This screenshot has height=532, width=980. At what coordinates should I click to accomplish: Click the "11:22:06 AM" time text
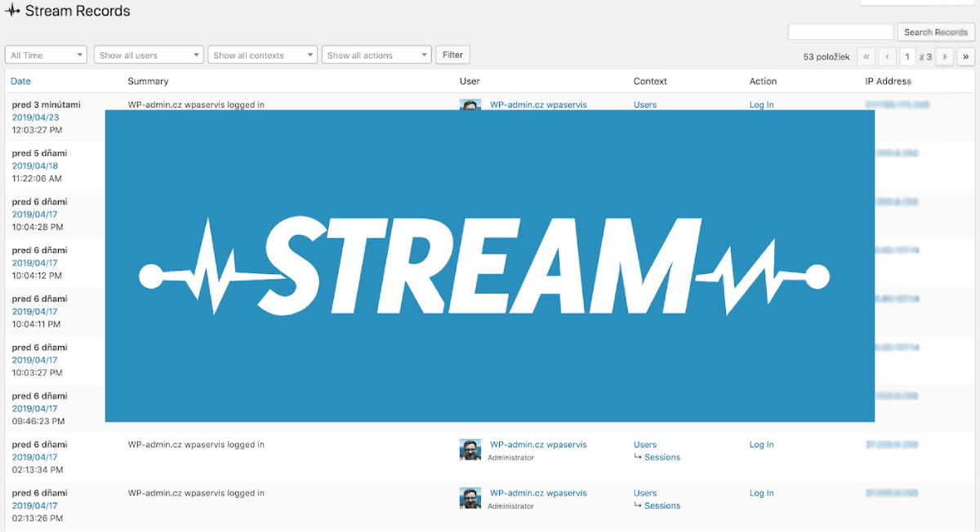[37, 178]
